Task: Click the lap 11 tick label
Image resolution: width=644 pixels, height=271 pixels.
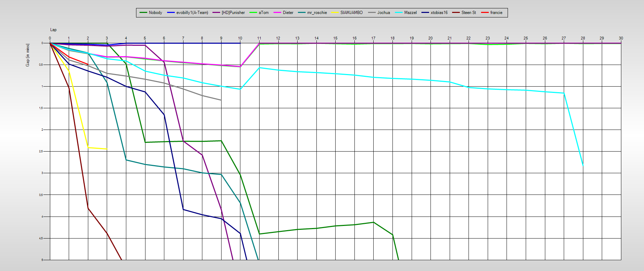Action: (x=259, y=38)
